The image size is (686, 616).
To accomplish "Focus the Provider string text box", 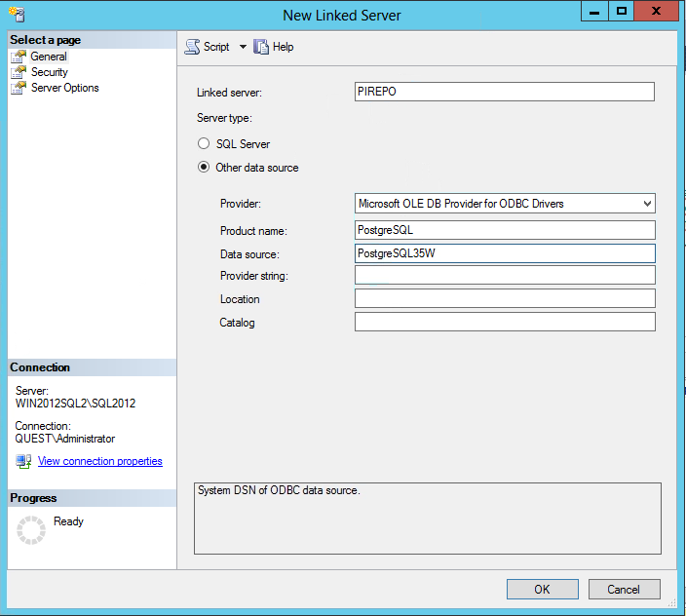I will tap(505, 276).
